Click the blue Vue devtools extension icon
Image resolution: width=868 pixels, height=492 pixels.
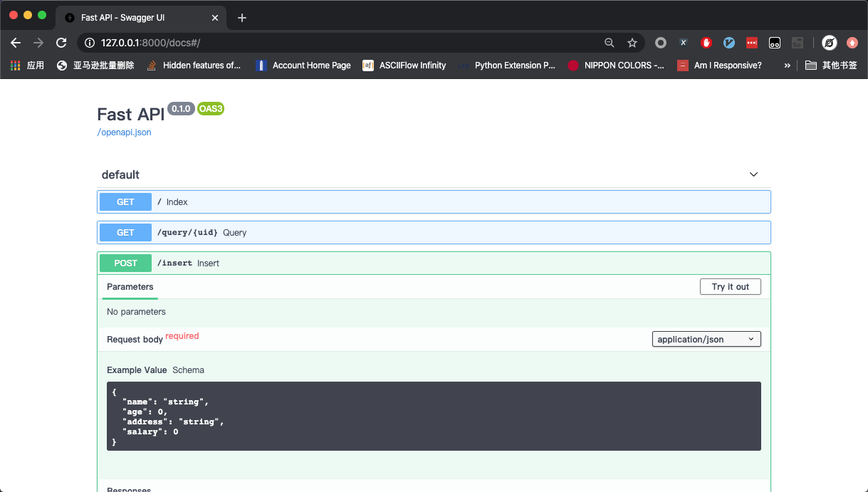click(x=729, y=43)
